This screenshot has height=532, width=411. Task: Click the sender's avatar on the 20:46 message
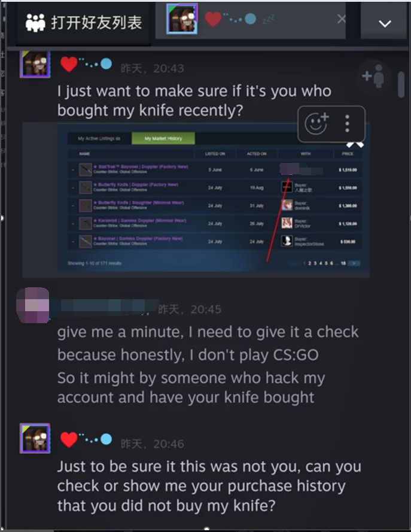35,439
